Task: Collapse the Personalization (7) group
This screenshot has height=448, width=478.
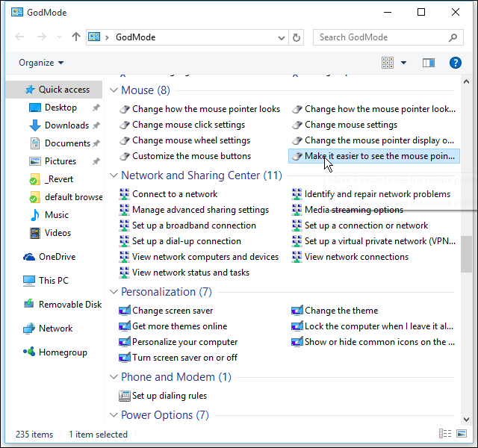Action: (114, 292)
